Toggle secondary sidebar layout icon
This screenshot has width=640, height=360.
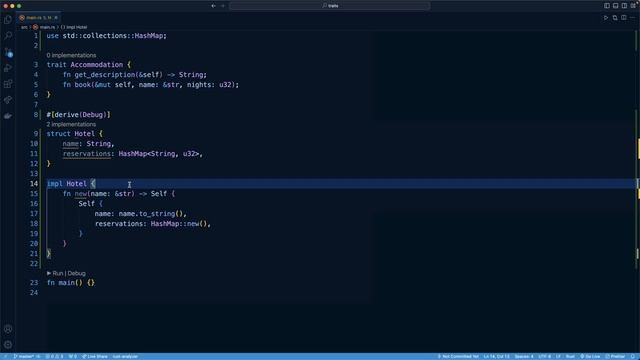click(624, 6)
